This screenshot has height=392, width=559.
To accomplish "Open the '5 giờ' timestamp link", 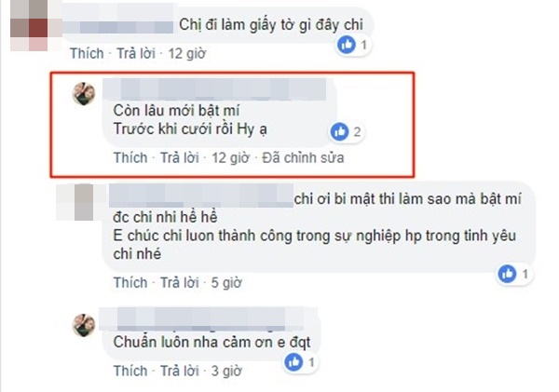I will click(x=226, y=283).
